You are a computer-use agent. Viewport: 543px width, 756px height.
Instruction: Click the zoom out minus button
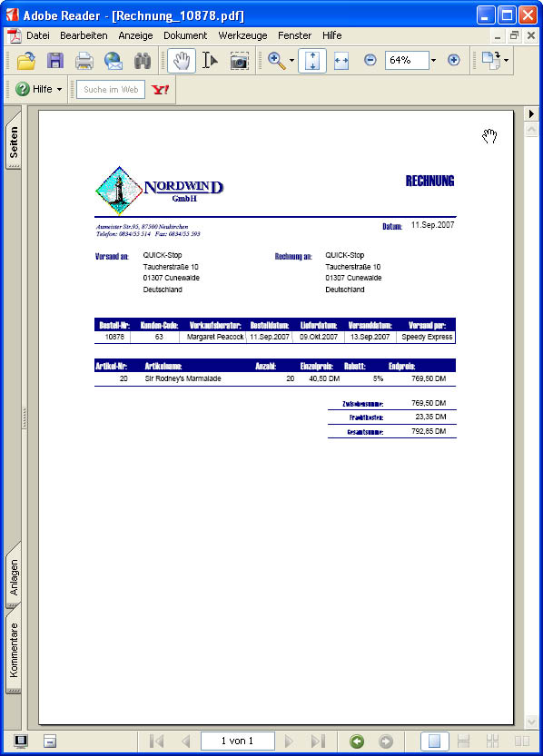[x=370, y=60]
